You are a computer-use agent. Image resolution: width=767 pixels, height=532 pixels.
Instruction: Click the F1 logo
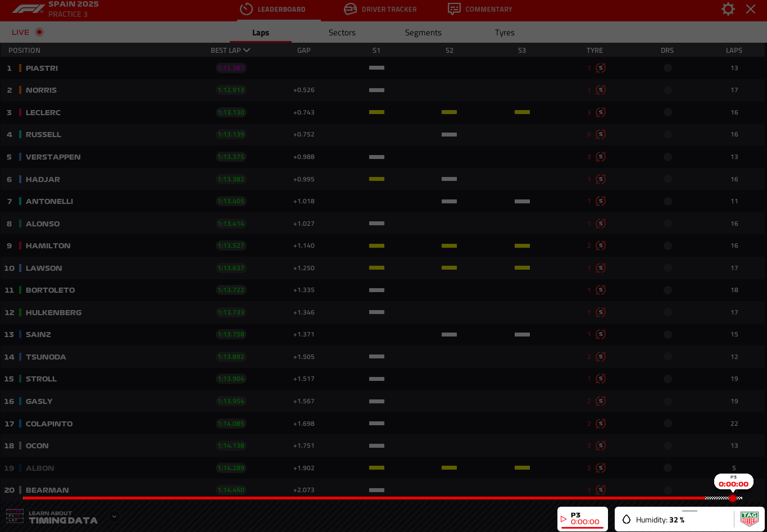28,9
